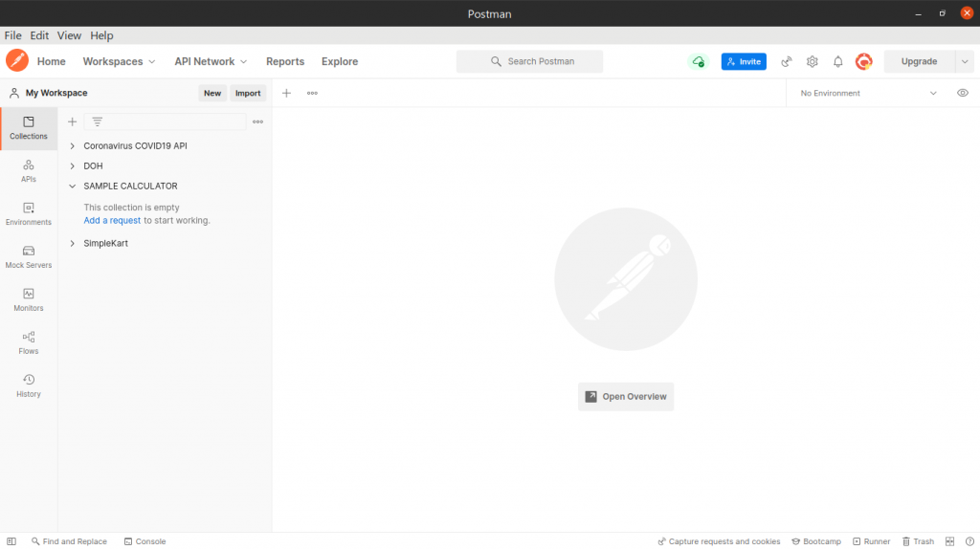This screenshot has height=550, width=980.
Task: Open a new request tab with plus
Action: pos(286,93)
